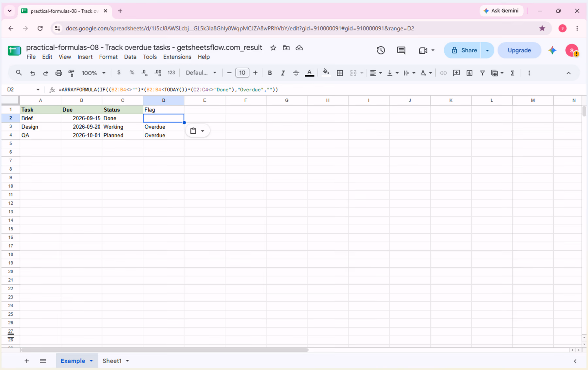Screen dimensions: 588x370
Task: Select the Paint format tool
Action: pyautogui.click(x=72, y=73)
